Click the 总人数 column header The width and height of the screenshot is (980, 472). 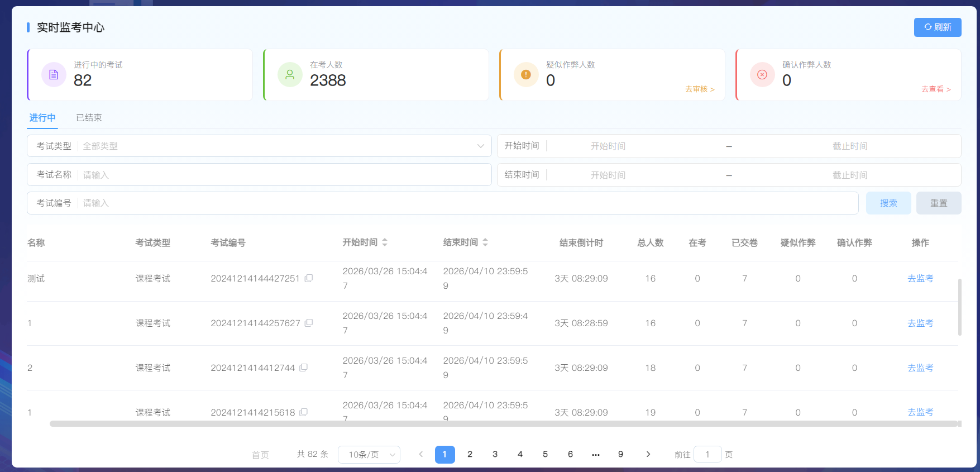tap(651, 243)
